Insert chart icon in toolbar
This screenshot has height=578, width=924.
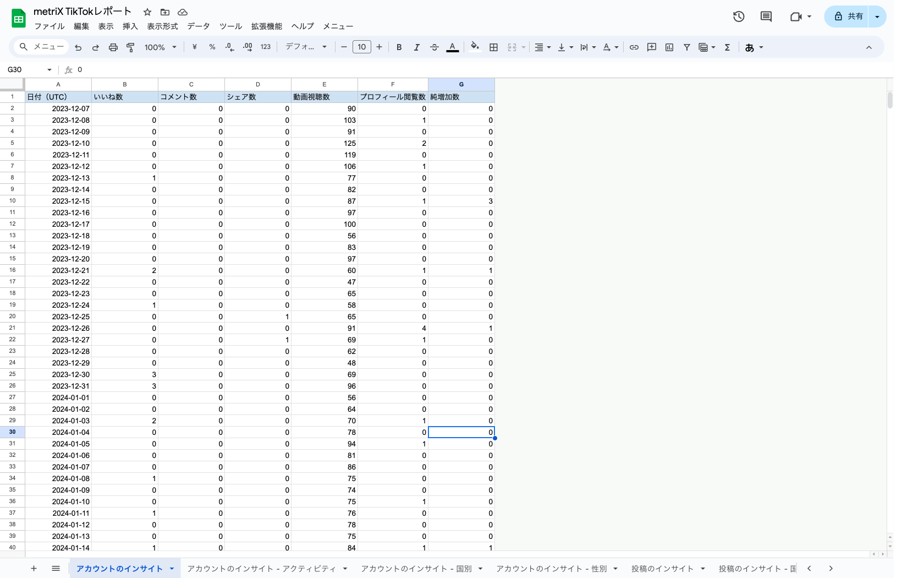point(669,47)
